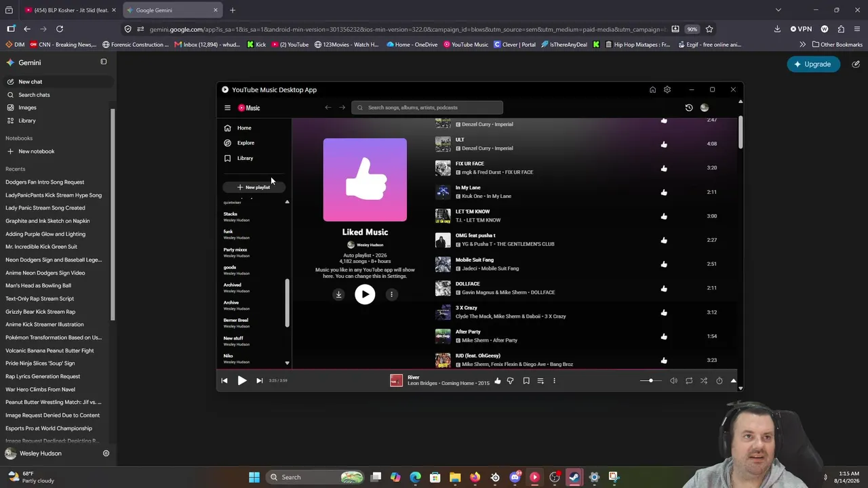Skip to next track in player bar
The width and height of the screenshot is (868, 488).
tap(259, 381)
